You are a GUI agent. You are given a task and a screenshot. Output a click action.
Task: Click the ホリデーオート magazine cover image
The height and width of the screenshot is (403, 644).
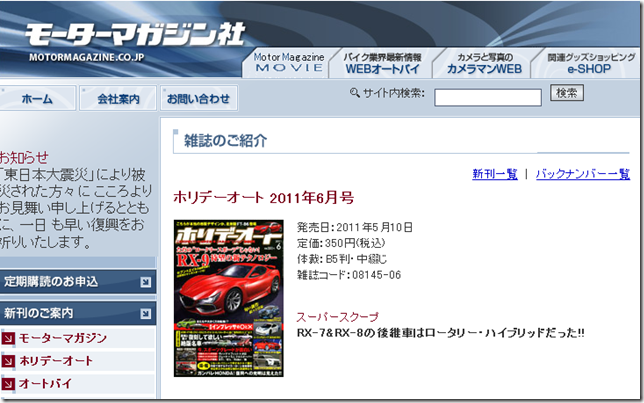click(x=229, y=297)
